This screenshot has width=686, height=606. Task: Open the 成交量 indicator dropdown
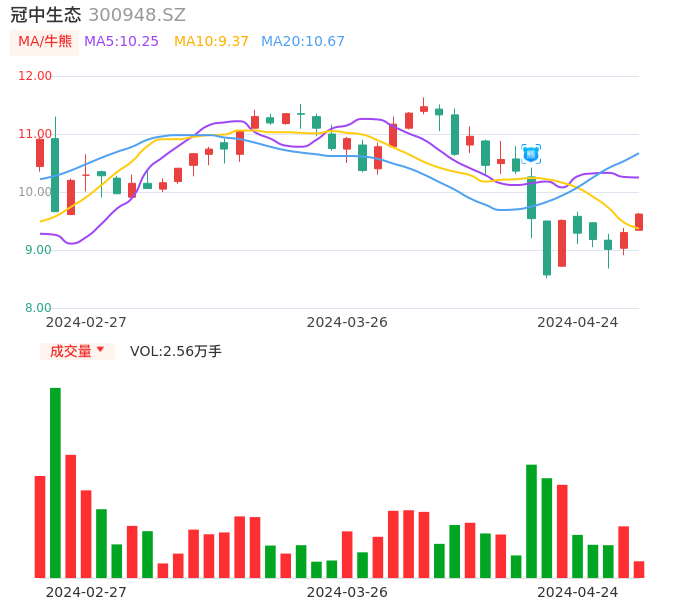[x=77, y=351]
